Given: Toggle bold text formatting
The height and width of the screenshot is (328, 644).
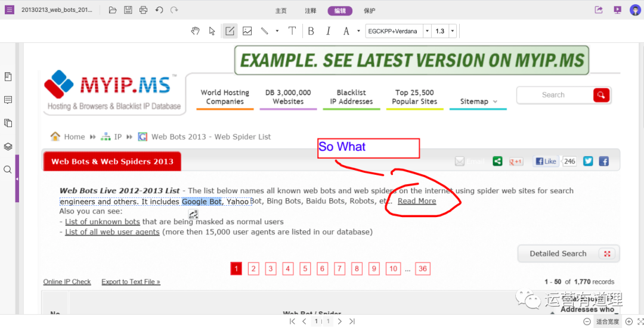Looking at the screenshot, I should (x=311, y=31).
